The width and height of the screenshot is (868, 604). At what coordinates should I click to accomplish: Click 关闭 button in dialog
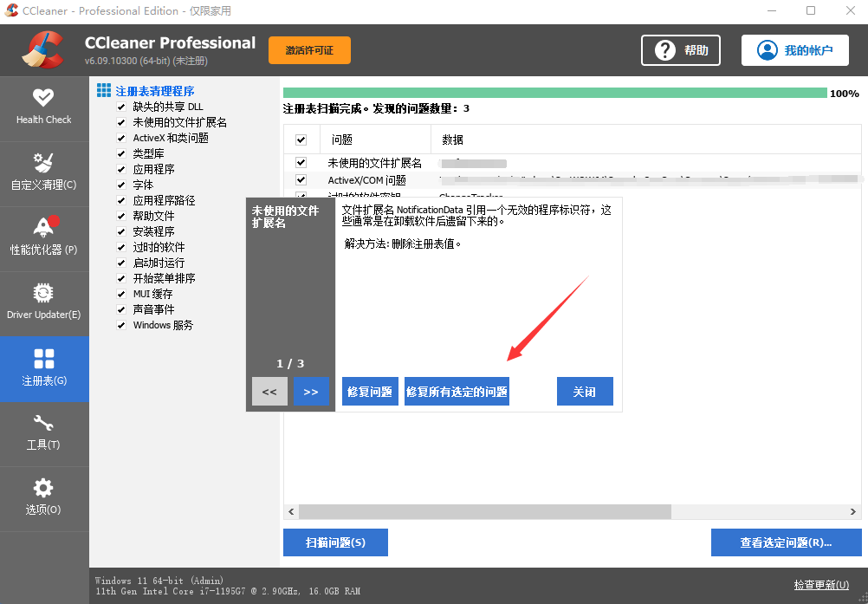point(585,392)
